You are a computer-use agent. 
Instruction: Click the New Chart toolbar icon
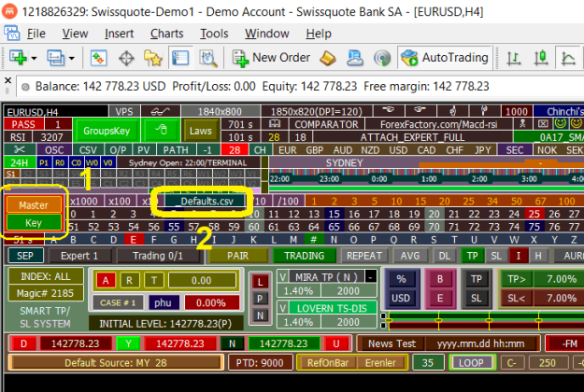18,58
